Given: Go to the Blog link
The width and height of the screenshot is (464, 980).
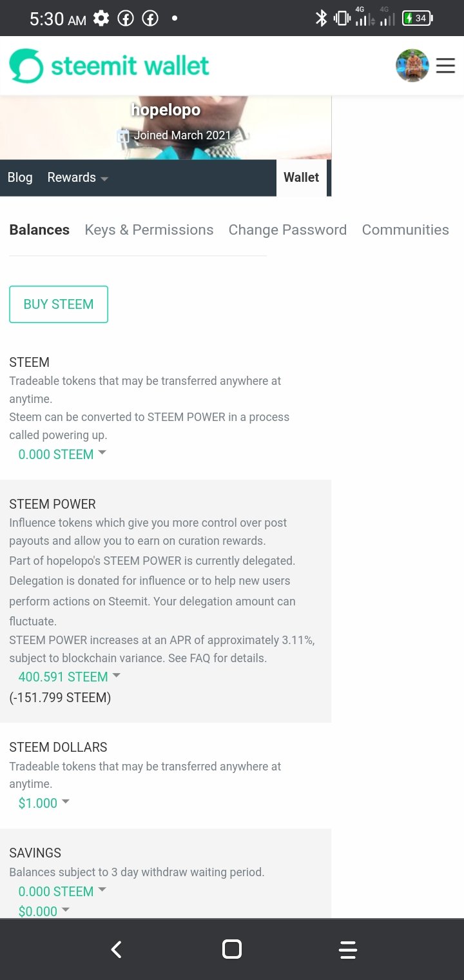Looking at the screenshot, I should (x=20, y=177).
